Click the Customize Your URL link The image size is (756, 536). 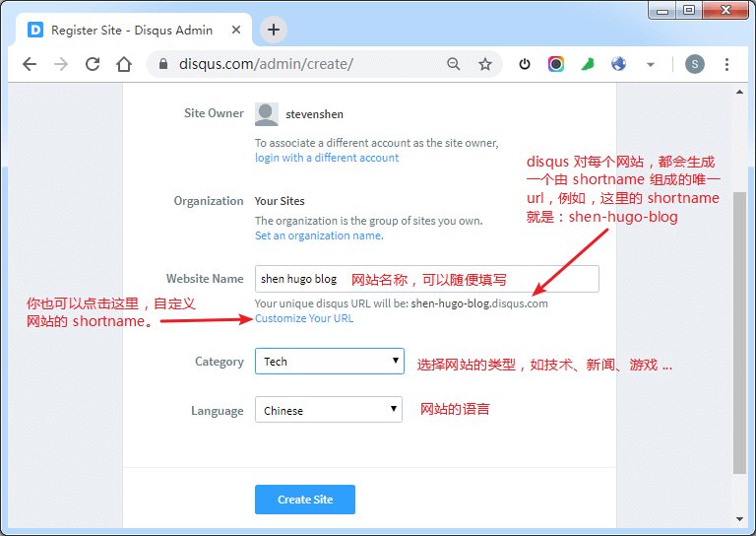pyautogui.click(x=304, y=318)
